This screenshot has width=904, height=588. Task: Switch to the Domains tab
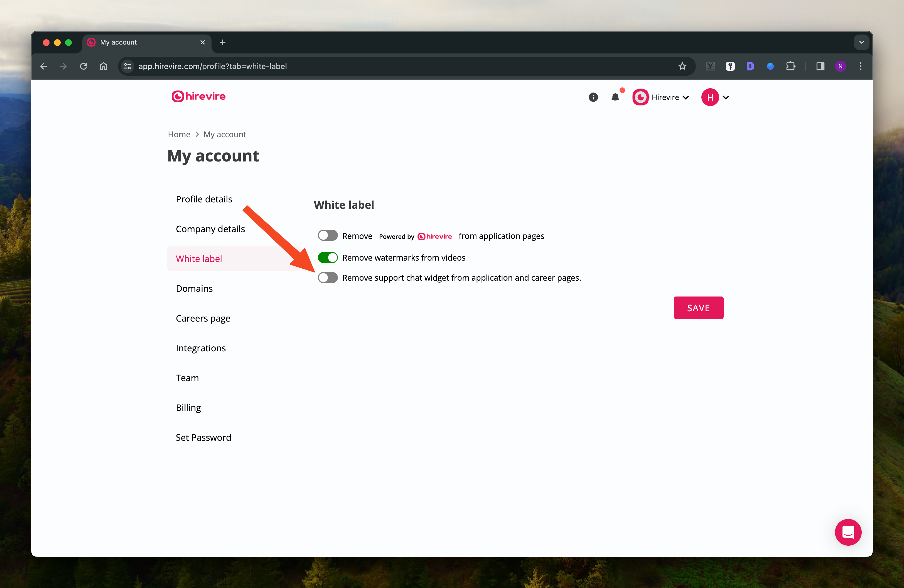194,288
